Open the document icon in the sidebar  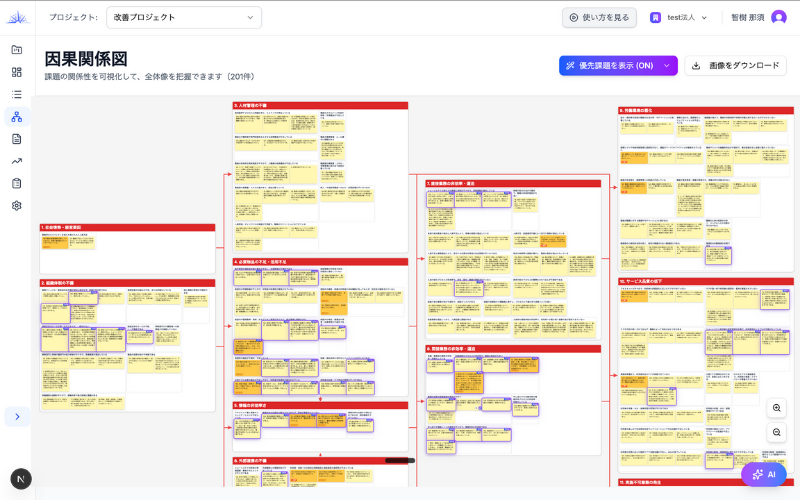tap(17, 139)
